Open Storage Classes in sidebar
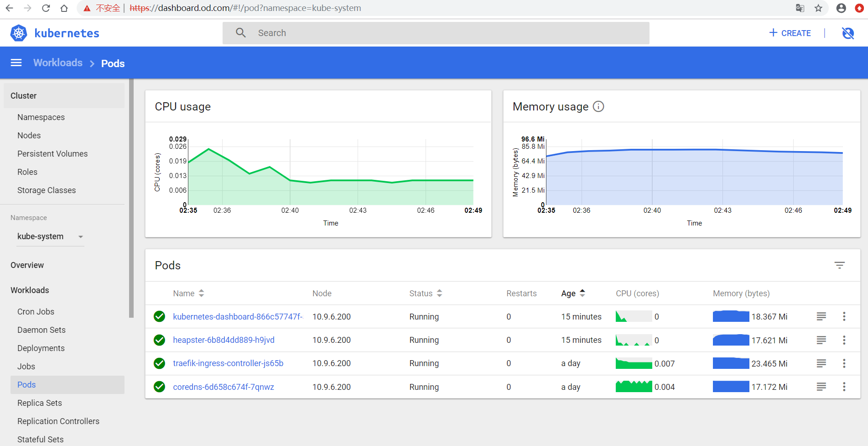868x446 pixels. 47,190
